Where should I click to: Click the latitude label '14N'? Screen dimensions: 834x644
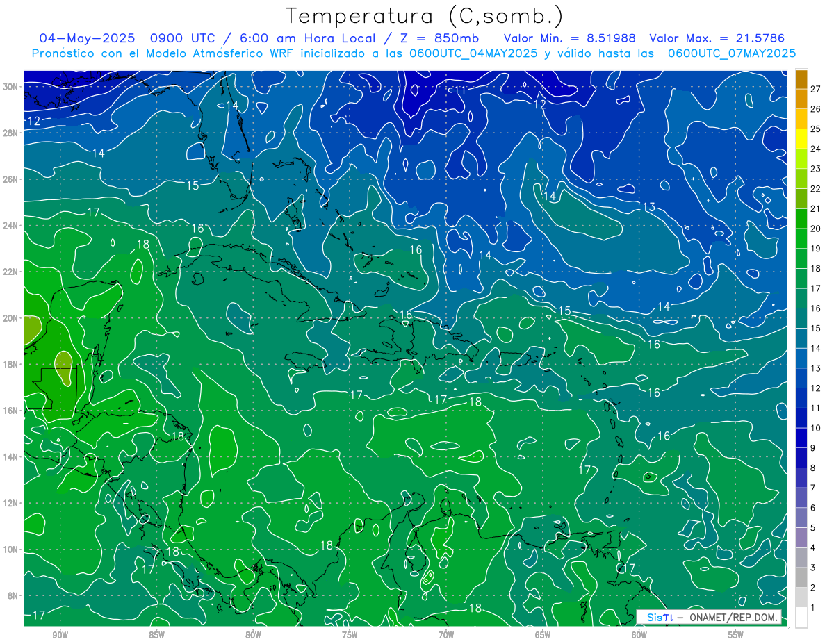click(11, 457)
